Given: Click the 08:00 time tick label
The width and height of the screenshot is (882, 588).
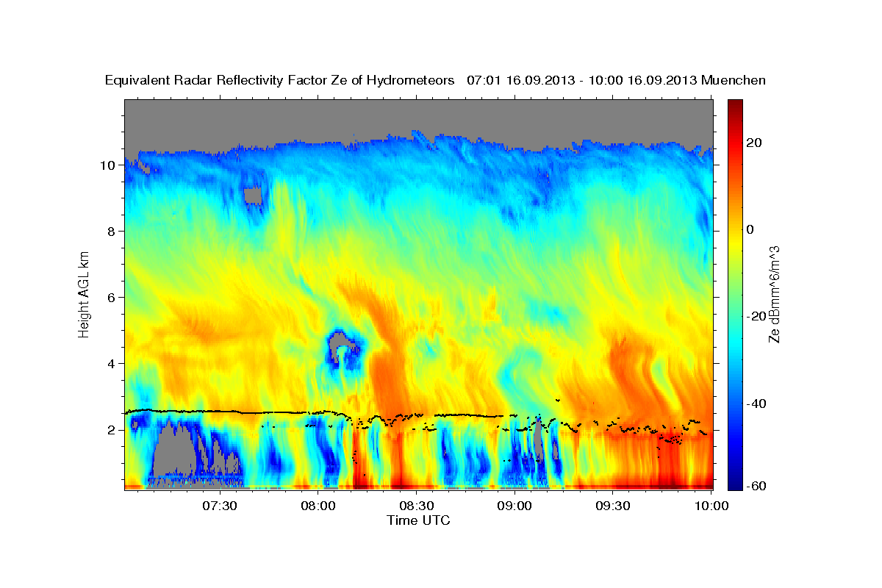Looking at the screenshot, I should 318,506.
